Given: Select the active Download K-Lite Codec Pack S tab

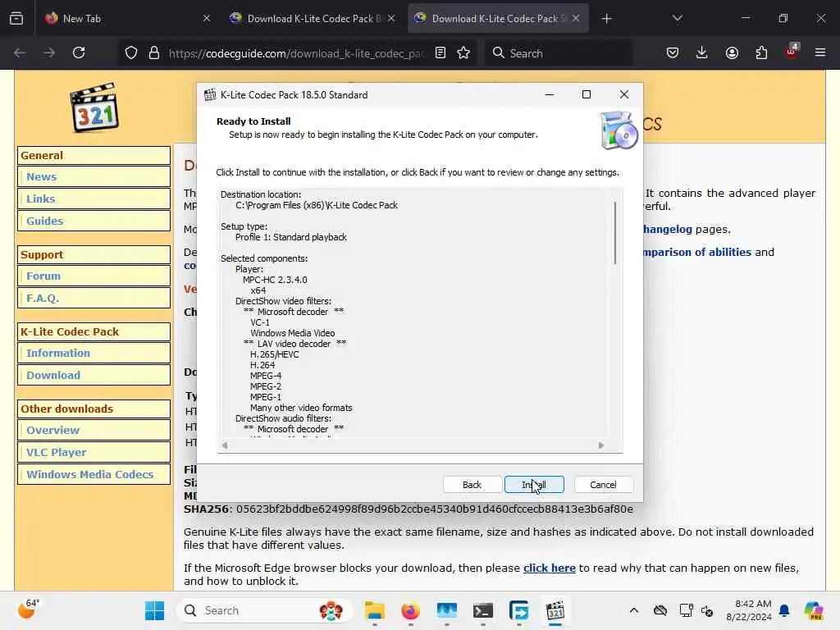Looking at the screenshot, I should pyautogui.click(x=498, y=18).
